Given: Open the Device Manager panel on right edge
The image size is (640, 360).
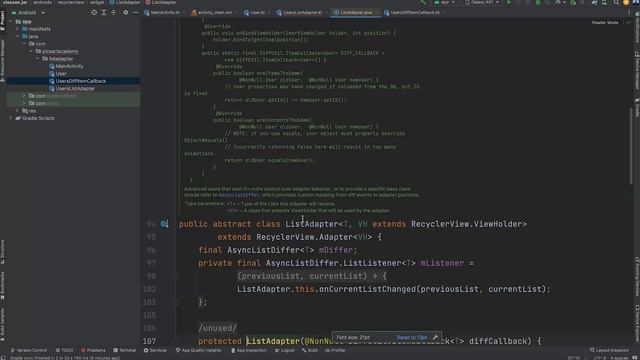Looking at the screenshot, I should [x=637, y=70].
